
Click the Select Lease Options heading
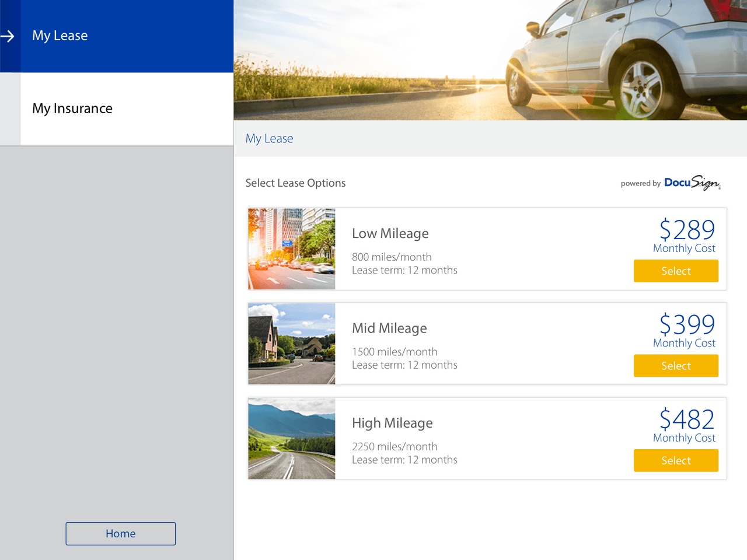click(x=295, y=183)
